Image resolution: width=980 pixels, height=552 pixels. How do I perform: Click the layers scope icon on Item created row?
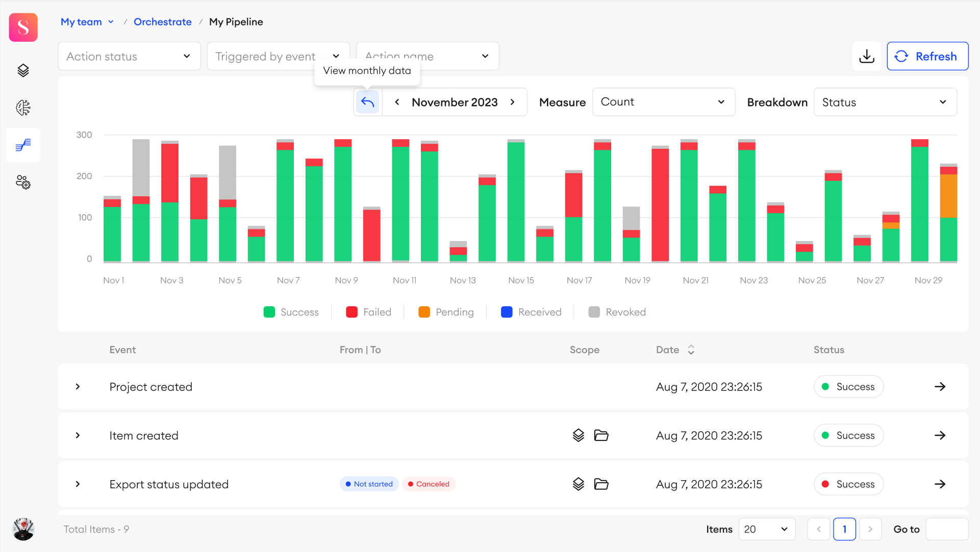(578, 435)
